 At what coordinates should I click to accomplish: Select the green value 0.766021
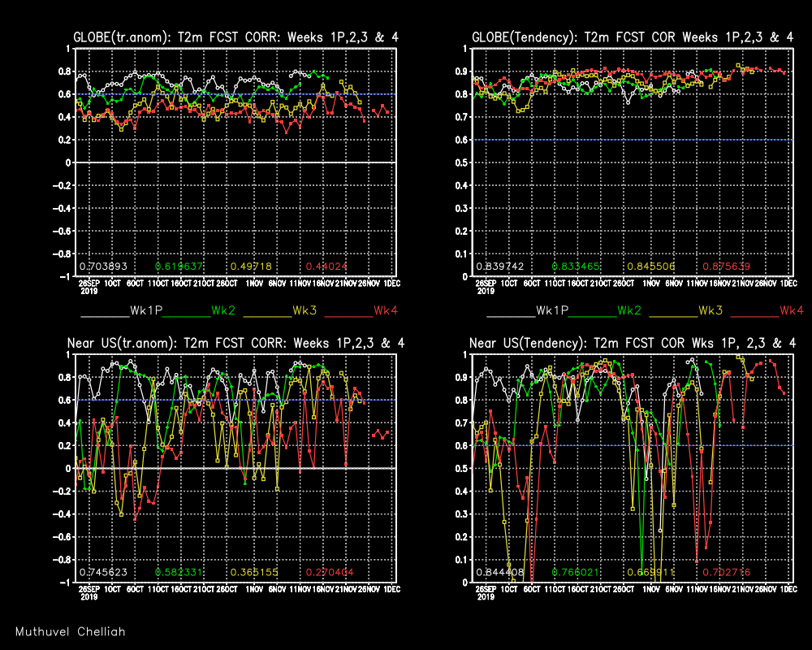click(576, 572)
